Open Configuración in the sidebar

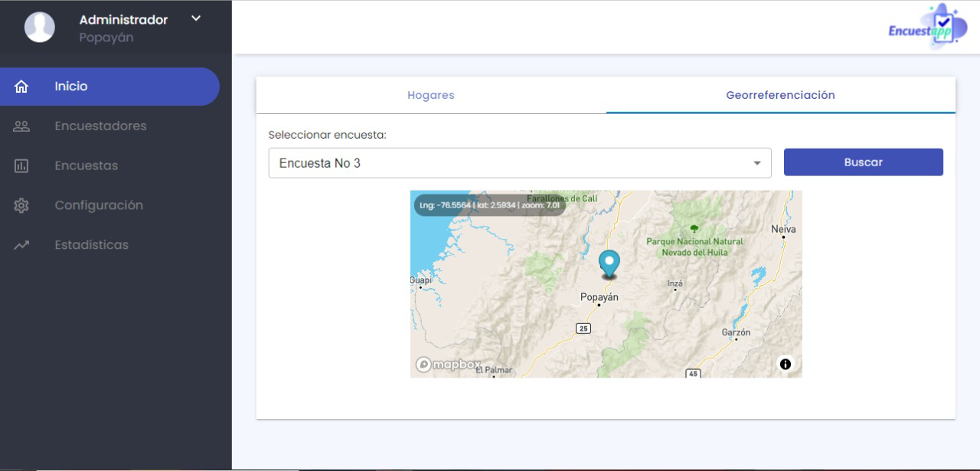pyautogui.click(x=99, y=206)
